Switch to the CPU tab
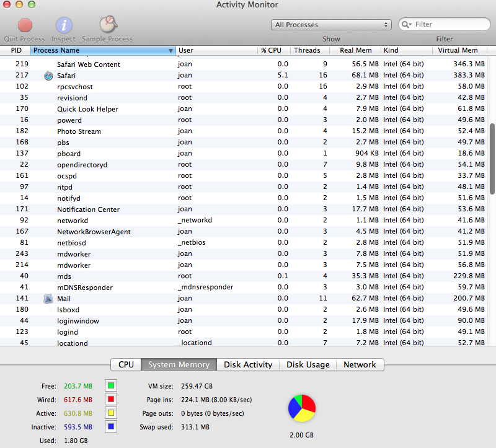The height and width of the screenshot is (448, 496). (126, 364)
